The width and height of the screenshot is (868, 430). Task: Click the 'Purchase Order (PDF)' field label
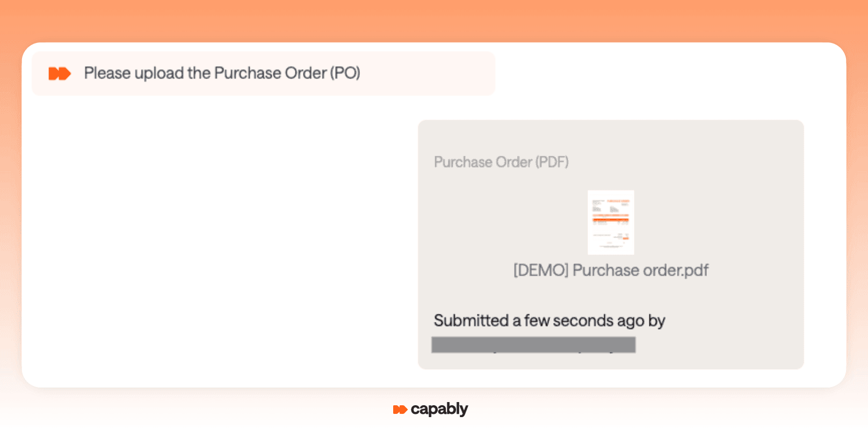(x=501, y=162)
